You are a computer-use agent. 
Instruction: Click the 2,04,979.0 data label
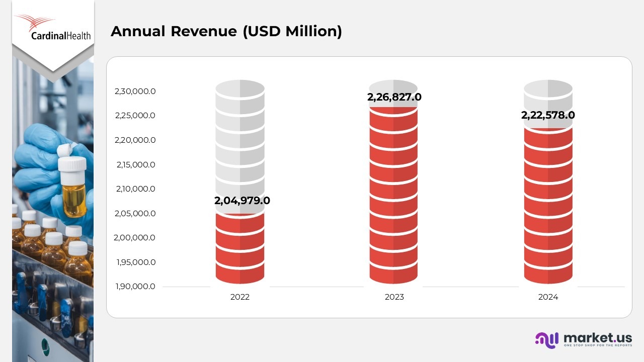click(x=243, y=200)
